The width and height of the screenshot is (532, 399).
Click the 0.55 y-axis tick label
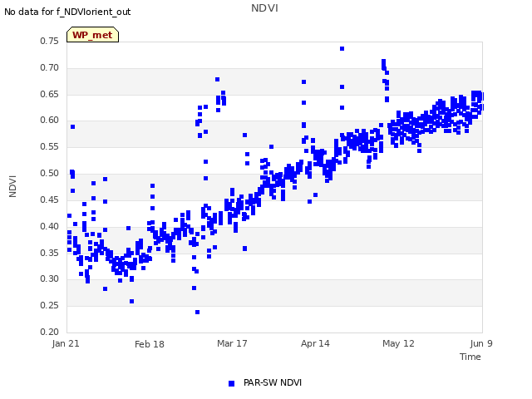pyautogui.click(x=50, y=146)
